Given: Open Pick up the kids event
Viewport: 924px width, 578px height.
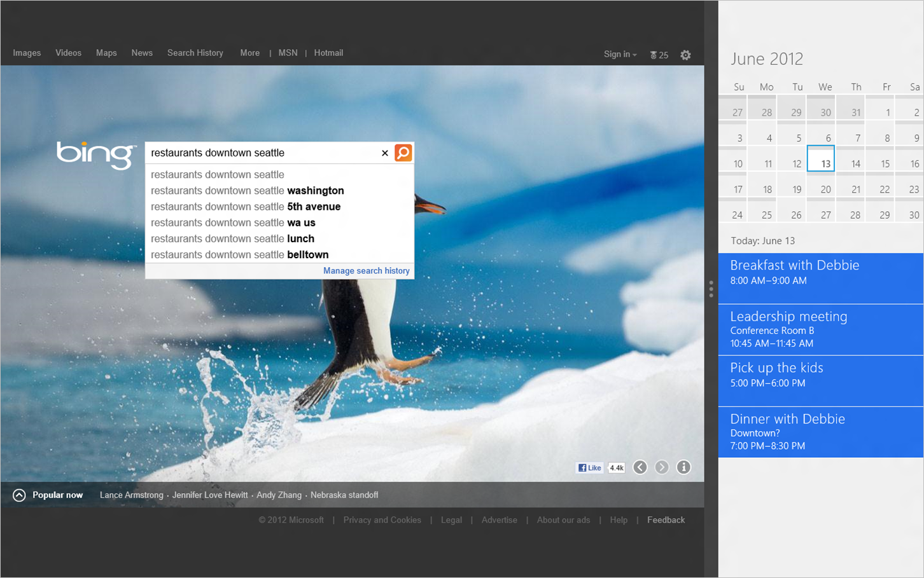Looking at the screenshot, I should coord(821,381).
